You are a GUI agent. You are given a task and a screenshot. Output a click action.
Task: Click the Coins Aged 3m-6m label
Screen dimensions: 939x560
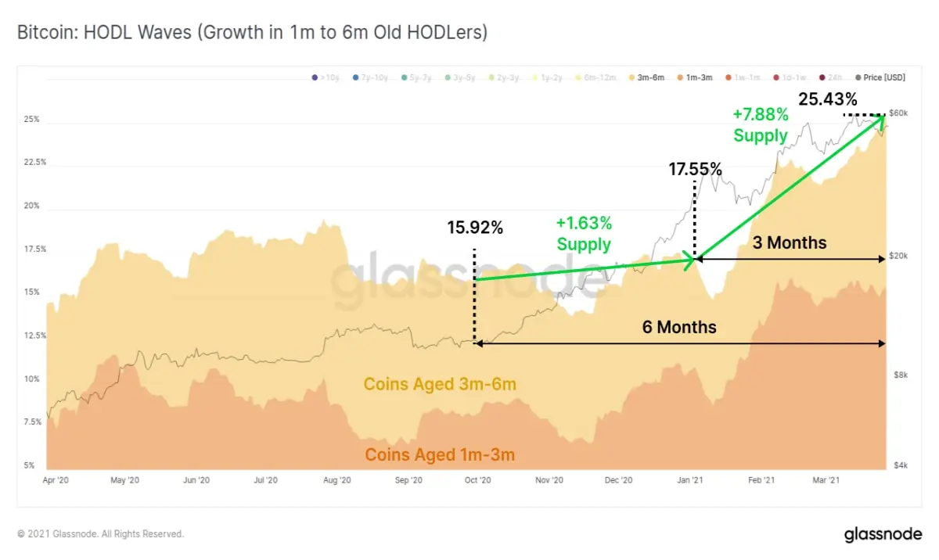(x=440, y=384)
